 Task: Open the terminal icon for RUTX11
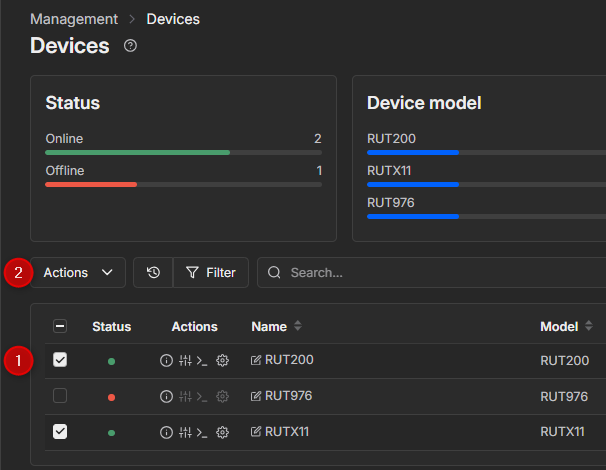[202, 432]
